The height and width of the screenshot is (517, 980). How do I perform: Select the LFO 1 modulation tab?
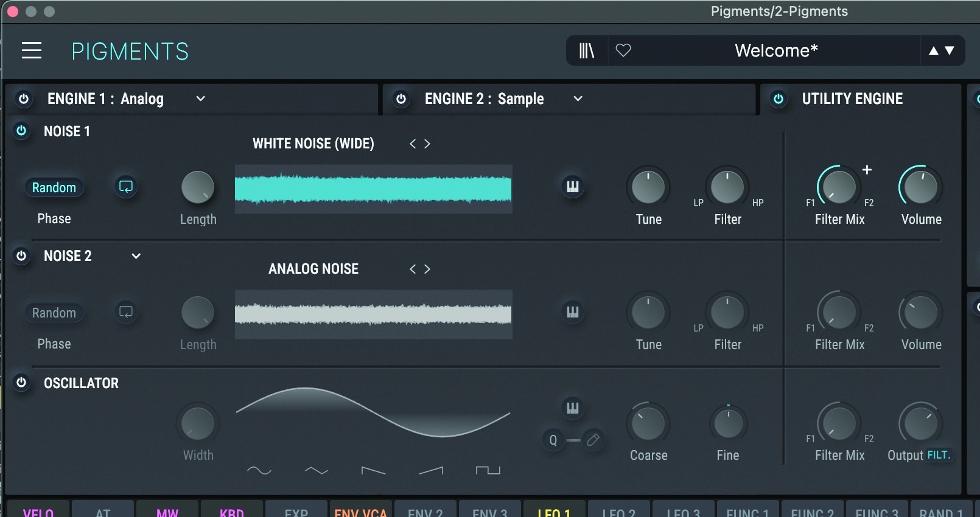click(554, 510)
